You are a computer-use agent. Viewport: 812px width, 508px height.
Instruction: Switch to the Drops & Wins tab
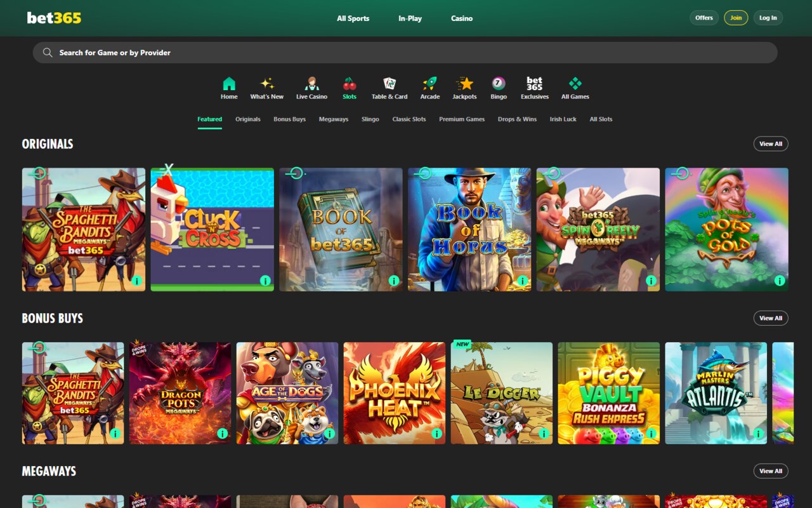[x=517, y=119]
